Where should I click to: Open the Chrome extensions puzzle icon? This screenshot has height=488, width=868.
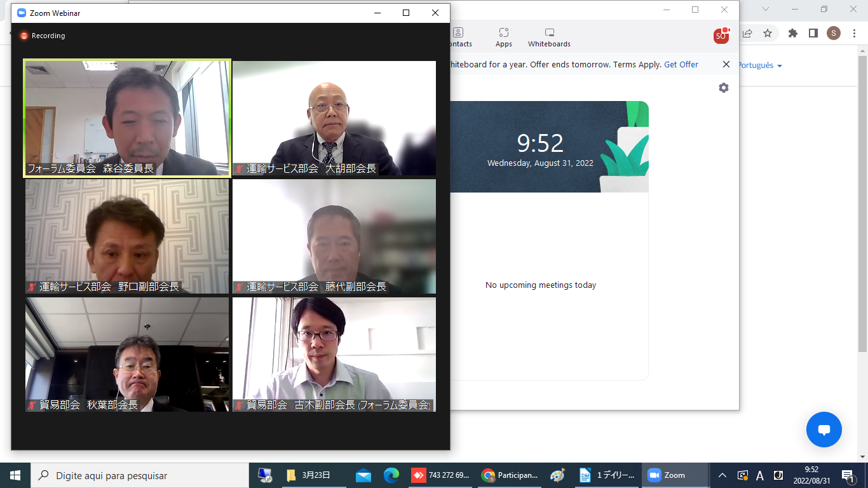pyautogui.click(x=792, y=33)
